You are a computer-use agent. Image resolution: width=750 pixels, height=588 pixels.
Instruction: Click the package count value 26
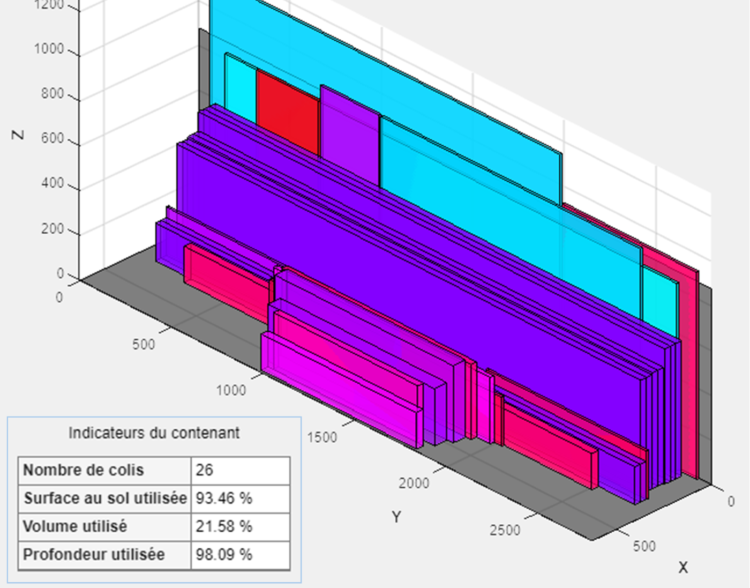[x=240, y=470]
